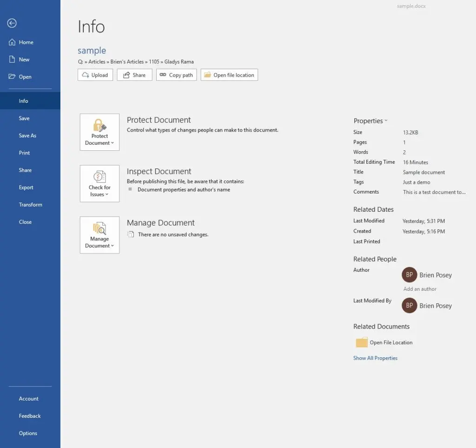The image size is (476, 448).
Task: Click the unsaved changes document icon
Action: (x=131, y=234)
